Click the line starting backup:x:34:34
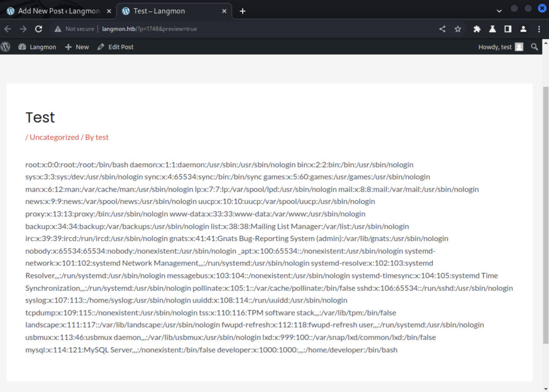Image resolution: width=549 pixels, height=392 pixels. [x=217, y=227]
